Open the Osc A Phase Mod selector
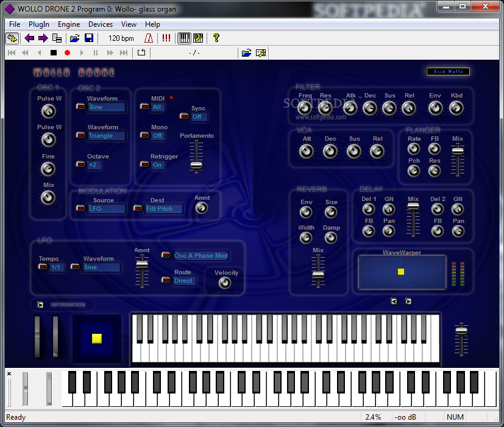Screen dimensions: 504x427 [201, 255]
